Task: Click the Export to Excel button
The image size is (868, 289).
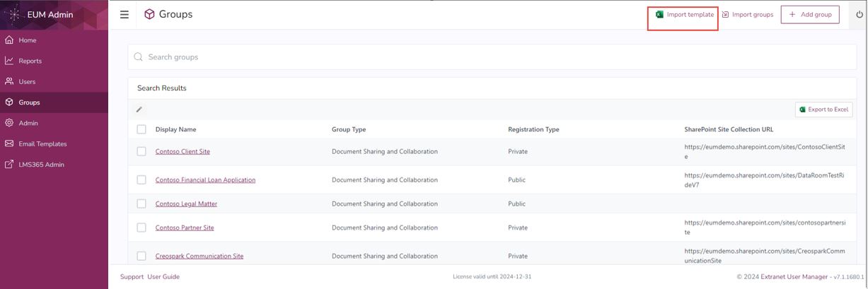Action: [823, 110]
